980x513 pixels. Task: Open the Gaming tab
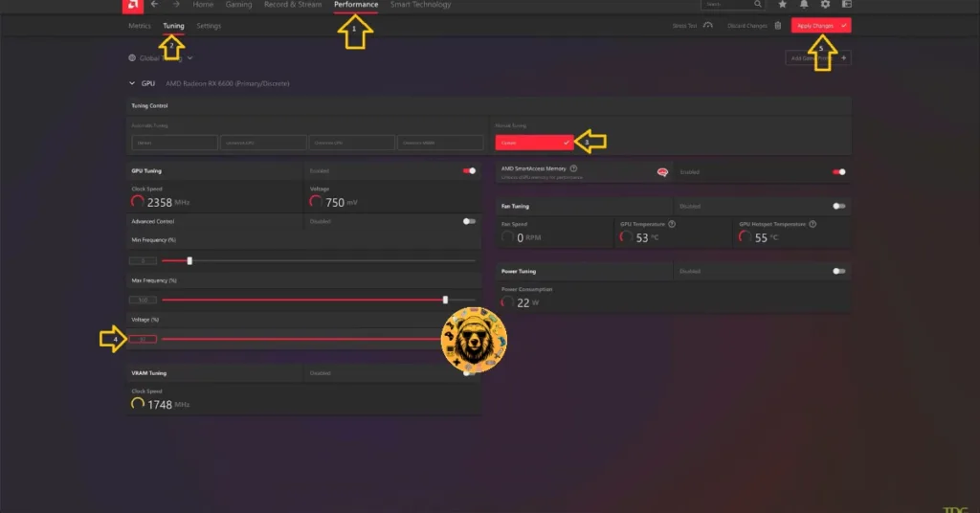238,5
